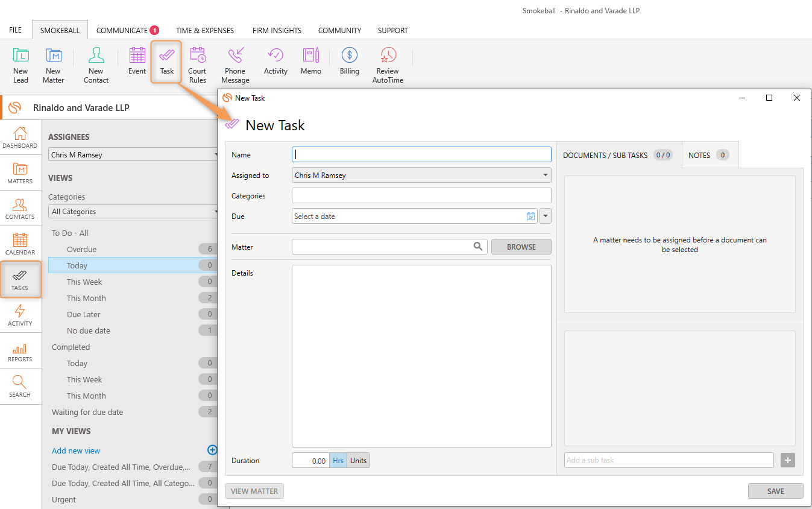
Task: Select the No due date view
Action: [x=133, y=330]
